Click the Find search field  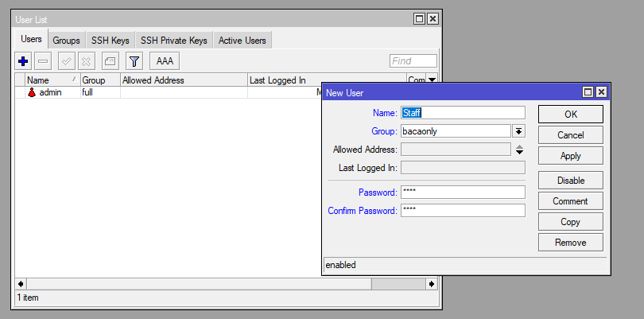(413, 61)
